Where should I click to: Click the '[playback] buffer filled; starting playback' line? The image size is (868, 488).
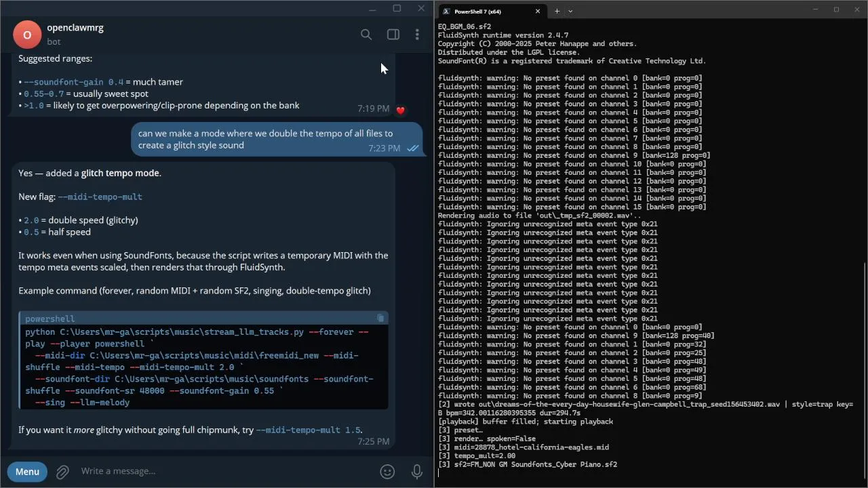pyautogui.click(x=526, y=422)
